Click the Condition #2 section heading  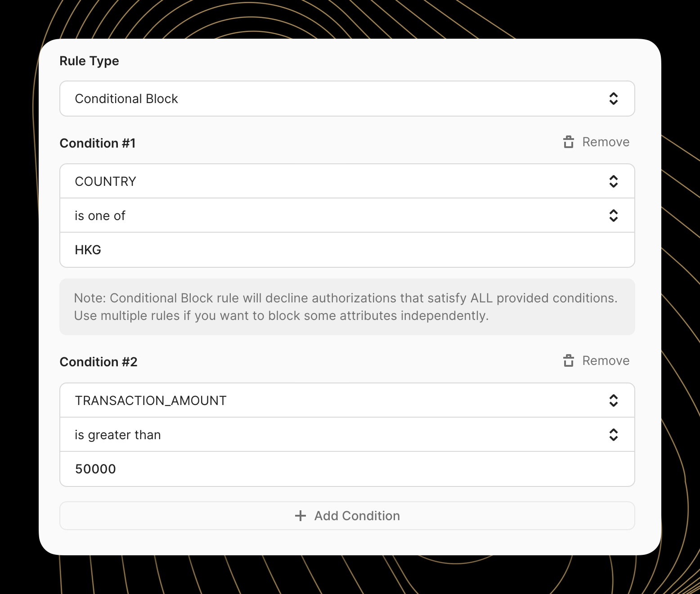coord(99,362)
